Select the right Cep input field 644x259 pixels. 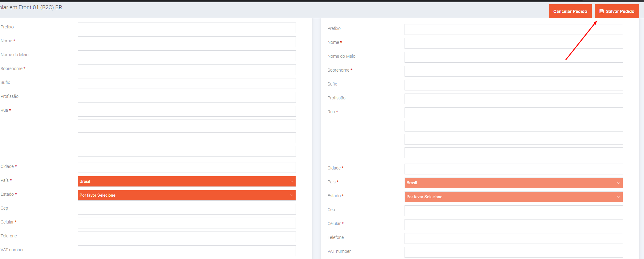[x=513, y=211]
